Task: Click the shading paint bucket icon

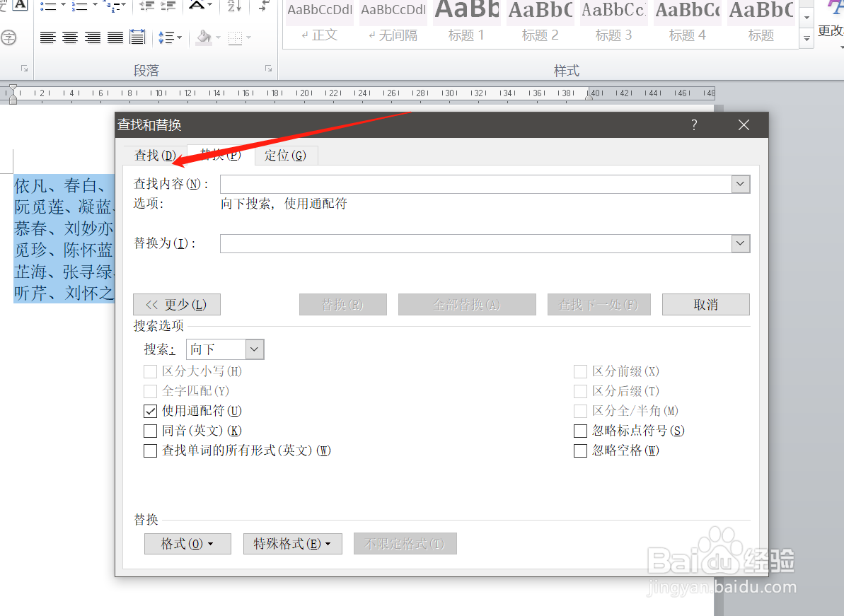Action: tap(204, 37)
